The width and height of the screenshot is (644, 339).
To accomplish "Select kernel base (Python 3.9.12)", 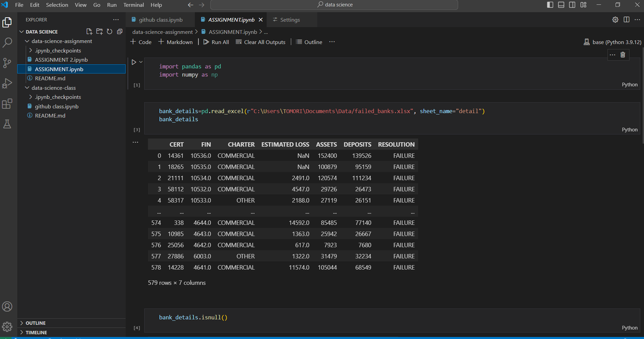I will pyautogui.click(x=612, y=42).
